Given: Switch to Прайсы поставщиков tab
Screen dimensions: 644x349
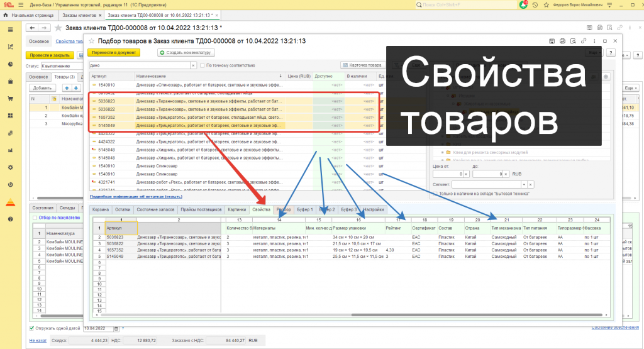Looking at the screenshot, I should tap(201, 209).
